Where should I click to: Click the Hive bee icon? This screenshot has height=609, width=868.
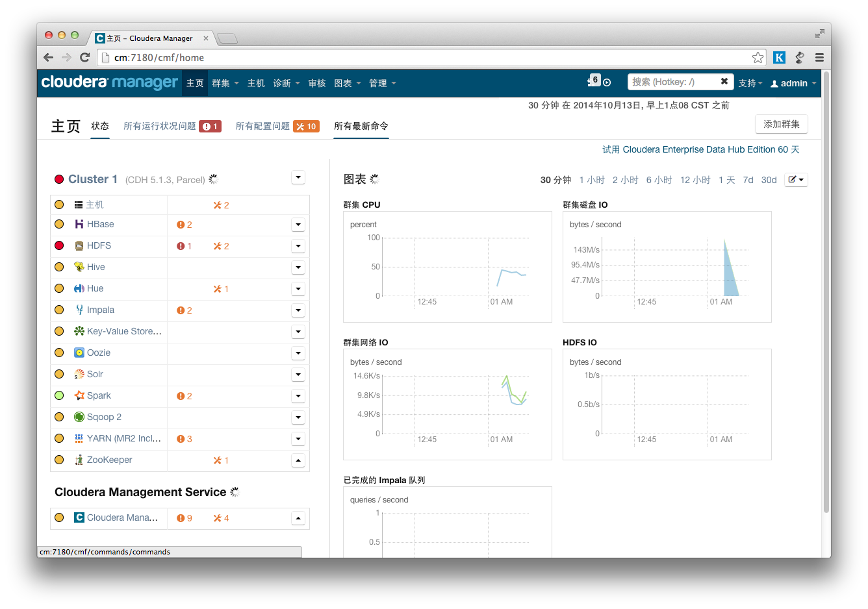tap(79, 267)
